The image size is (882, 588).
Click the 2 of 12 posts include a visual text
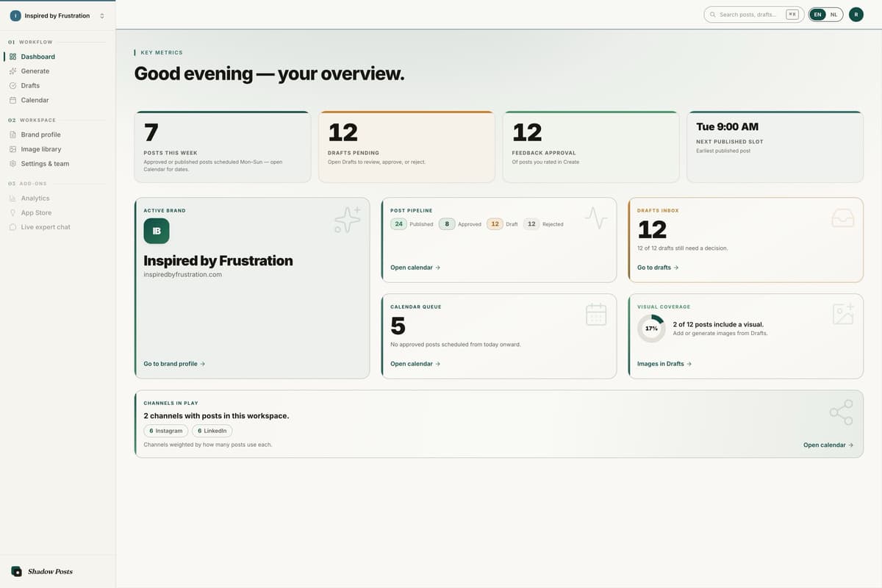point(718,324)
